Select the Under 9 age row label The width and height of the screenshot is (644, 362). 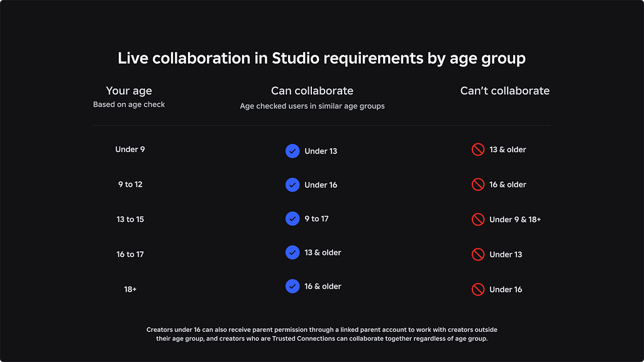pos(130,150)
